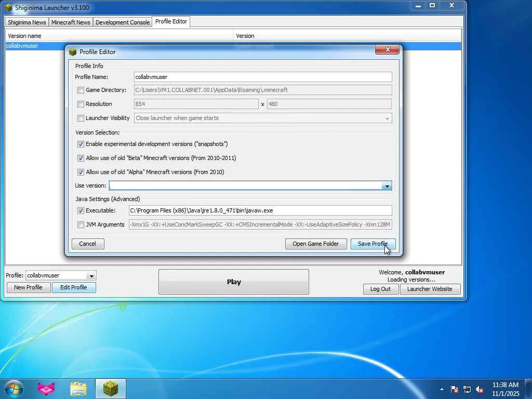Click the Save Profile button
532x399 pixels.
click(x=373, y=244)
